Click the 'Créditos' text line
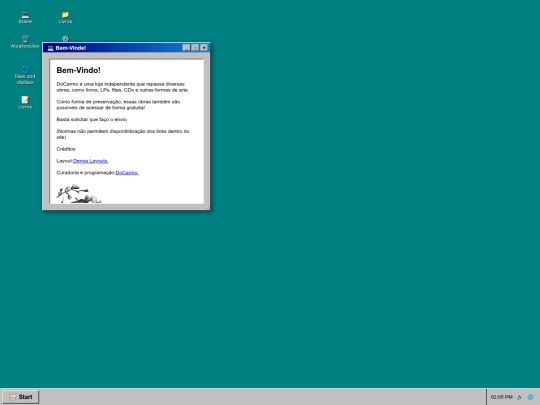This screenshot has height=405, width=540. 66,149
